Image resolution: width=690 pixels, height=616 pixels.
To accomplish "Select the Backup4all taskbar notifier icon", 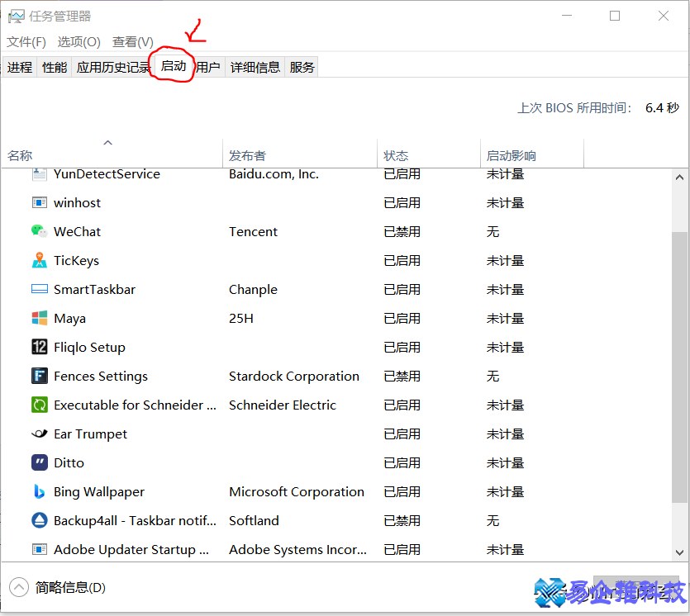I will (x=40, y=521).
